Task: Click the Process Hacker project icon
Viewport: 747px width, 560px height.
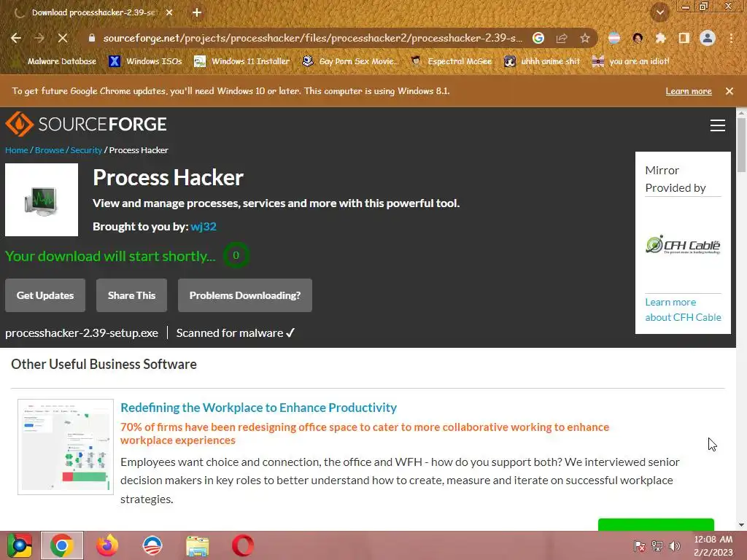Action: [42, 200]
